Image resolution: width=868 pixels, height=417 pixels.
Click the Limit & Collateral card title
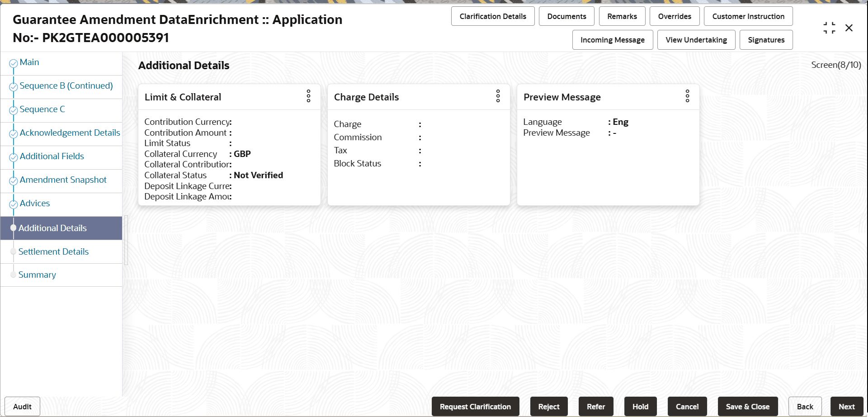(x=183, y=97)
